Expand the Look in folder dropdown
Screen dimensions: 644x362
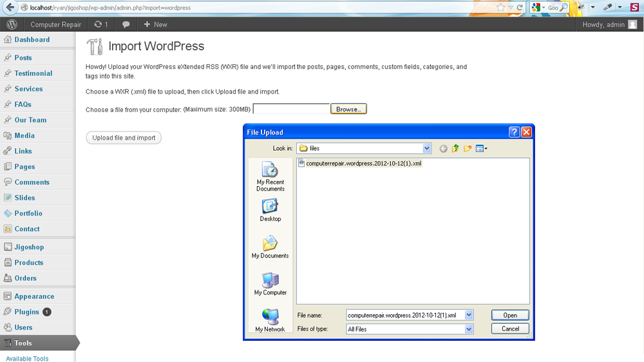point(427,149)
